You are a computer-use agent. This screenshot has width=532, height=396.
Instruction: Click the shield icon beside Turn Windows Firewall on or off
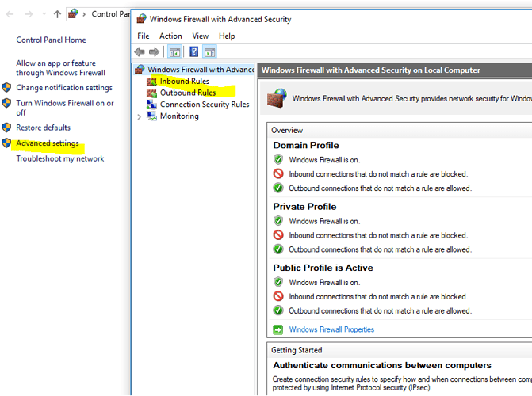(x=6, y=103)
